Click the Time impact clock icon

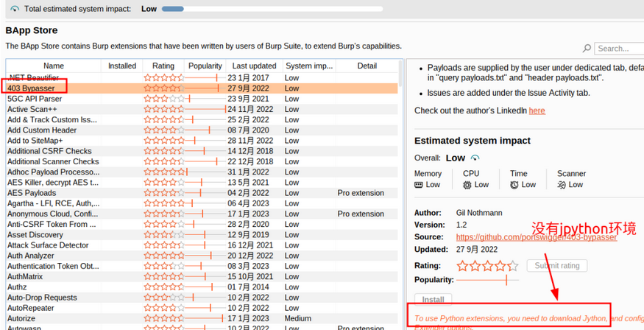[x=514, y=185]
